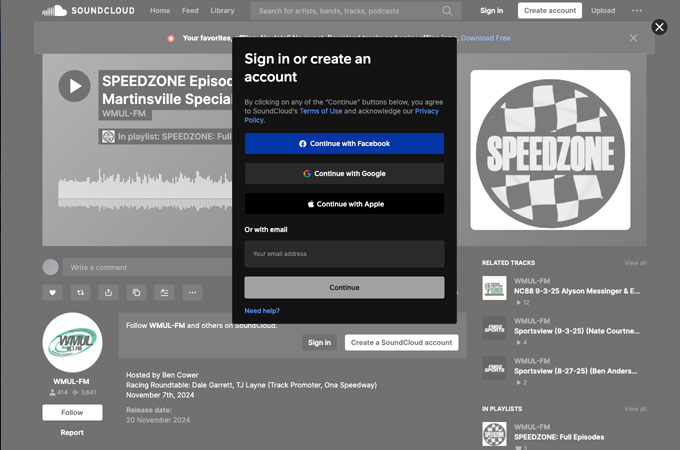Click the add to next up icon
The width and height of the screenshot is (680, 450).
point(164,293)
